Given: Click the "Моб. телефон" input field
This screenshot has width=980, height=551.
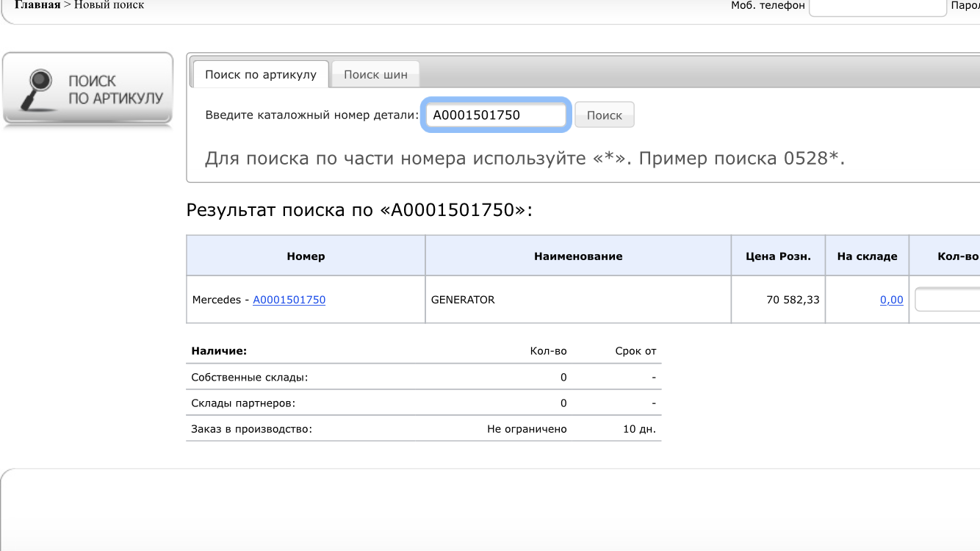Looking at the screenshot, I should [x=877, y=6].
